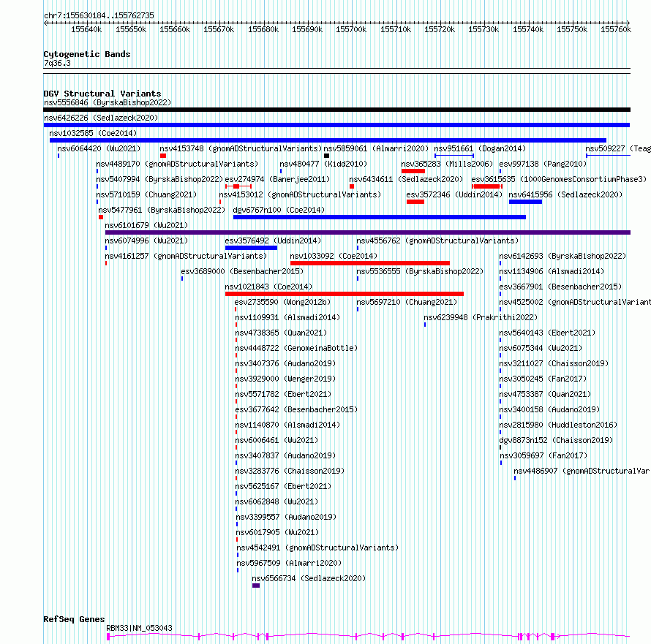Screen dimensions: 651x644
Task: Click nsv3050245 (Fan2017) label
Action: pos(543,379)
